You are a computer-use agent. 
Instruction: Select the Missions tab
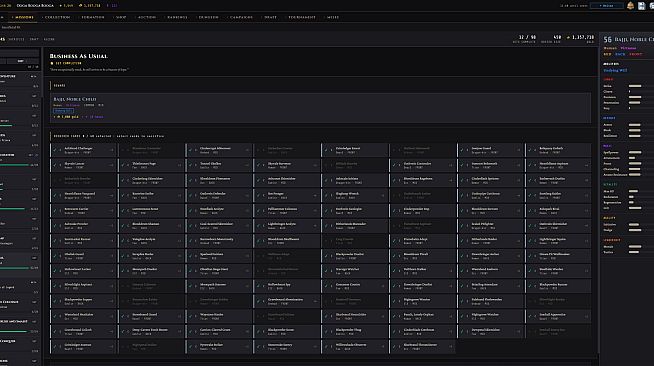(24, 18)
